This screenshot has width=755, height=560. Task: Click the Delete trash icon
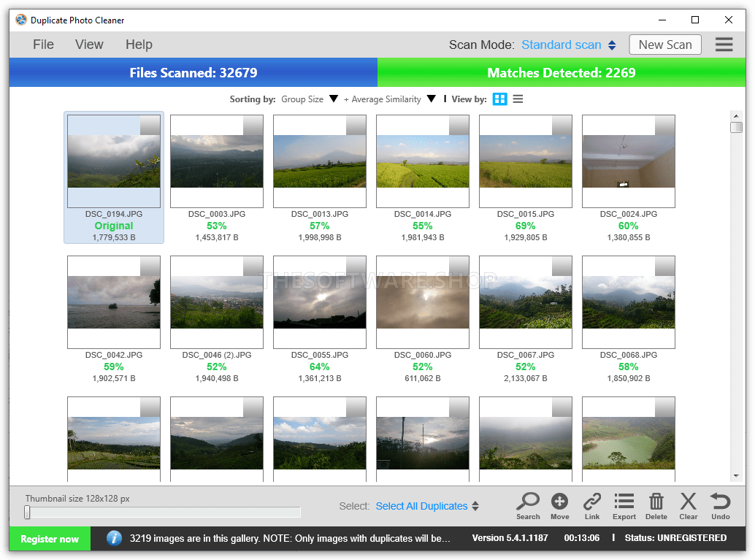click(656, 502)
